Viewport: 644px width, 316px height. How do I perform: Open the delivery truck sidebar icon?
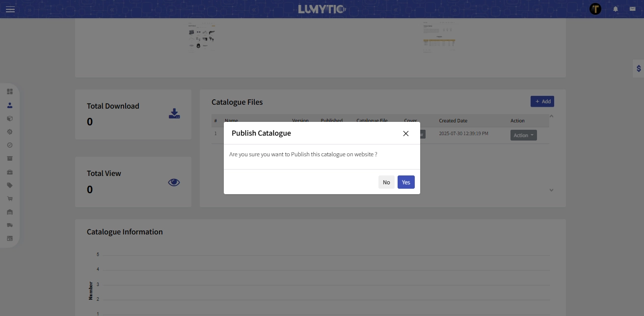coord(10,225)
